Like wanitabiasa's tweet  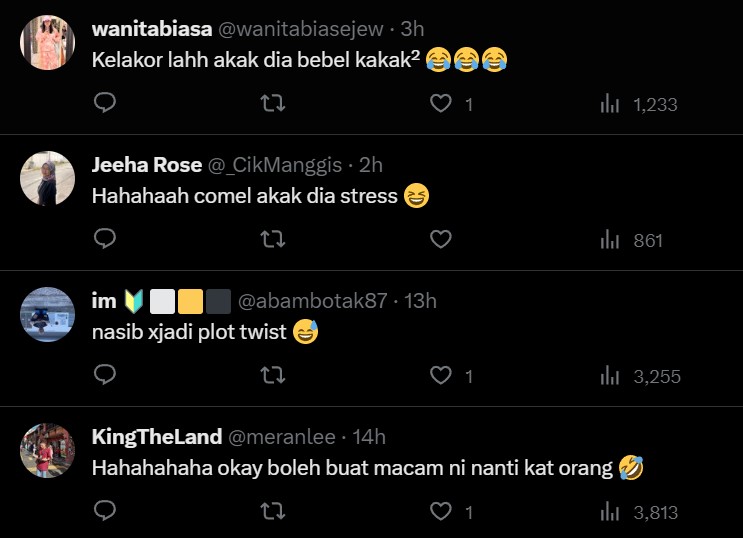click(440, 103)
